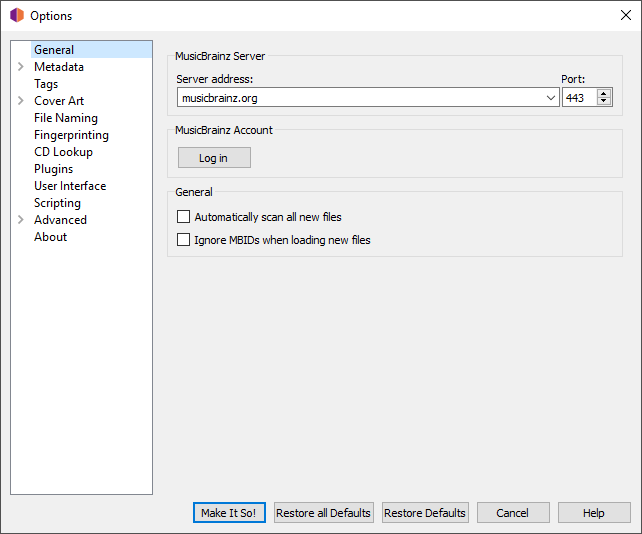Show User Interface options
The image size is (642, 534).
70,186
